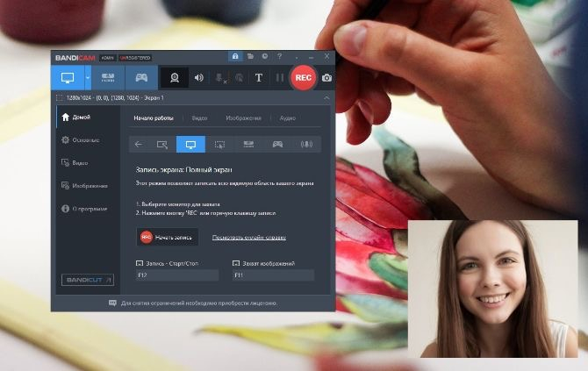This screenshot has height=371, width=588.
Task: Click the pause recording icon
Action: [280, 77]
